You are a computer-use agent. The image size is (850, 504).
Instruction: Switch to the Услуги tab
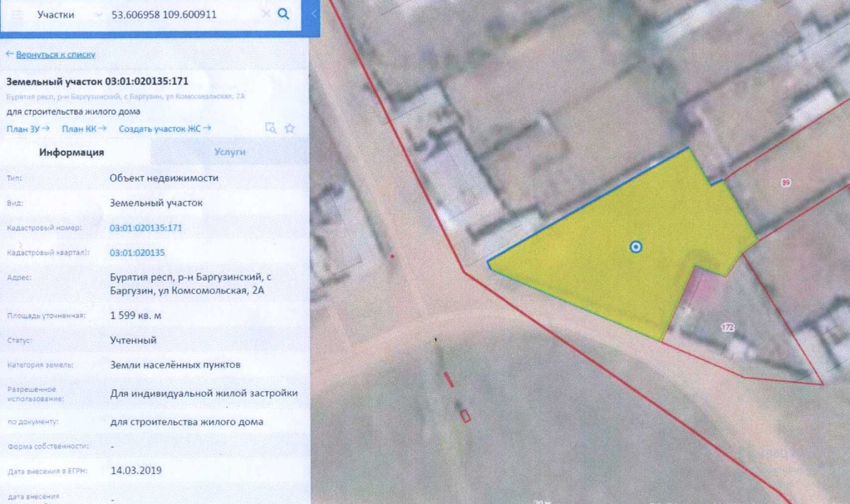(x=229, y=152)
